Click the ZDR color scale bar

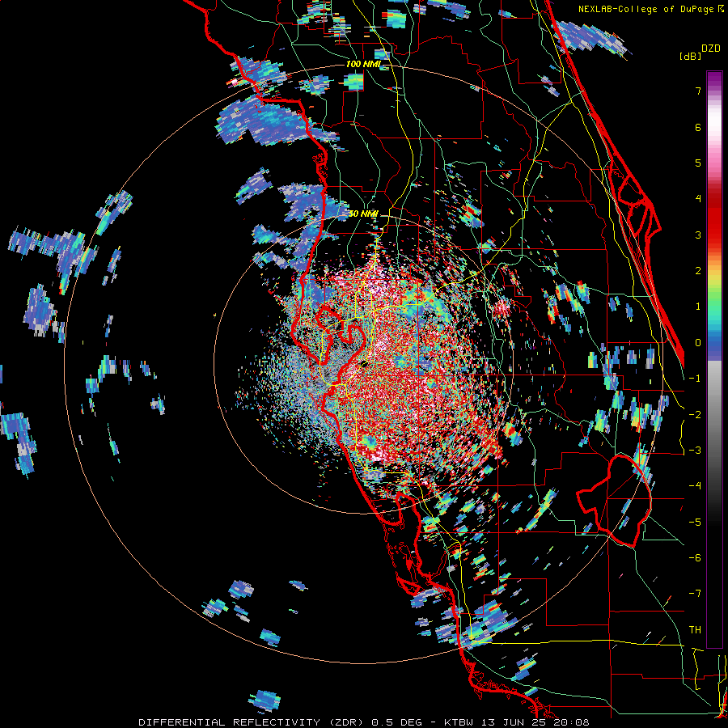click(714, 359)
